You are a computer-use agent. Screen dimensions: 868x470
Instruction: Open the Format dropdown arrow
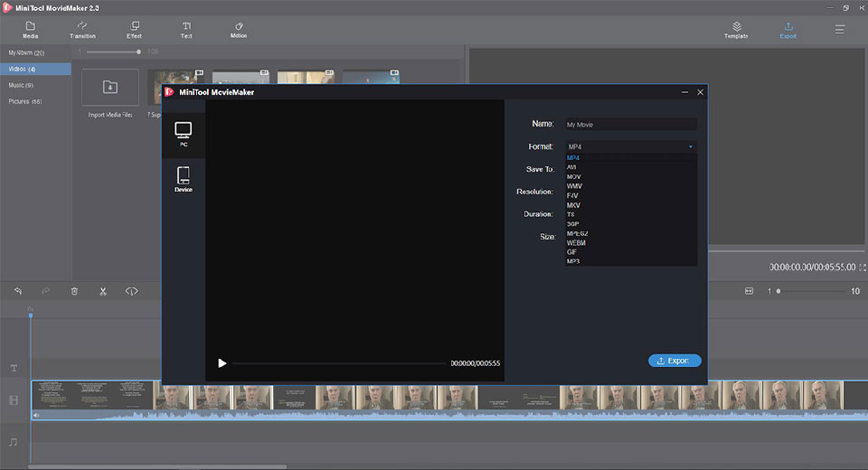(x=690, y=146)
